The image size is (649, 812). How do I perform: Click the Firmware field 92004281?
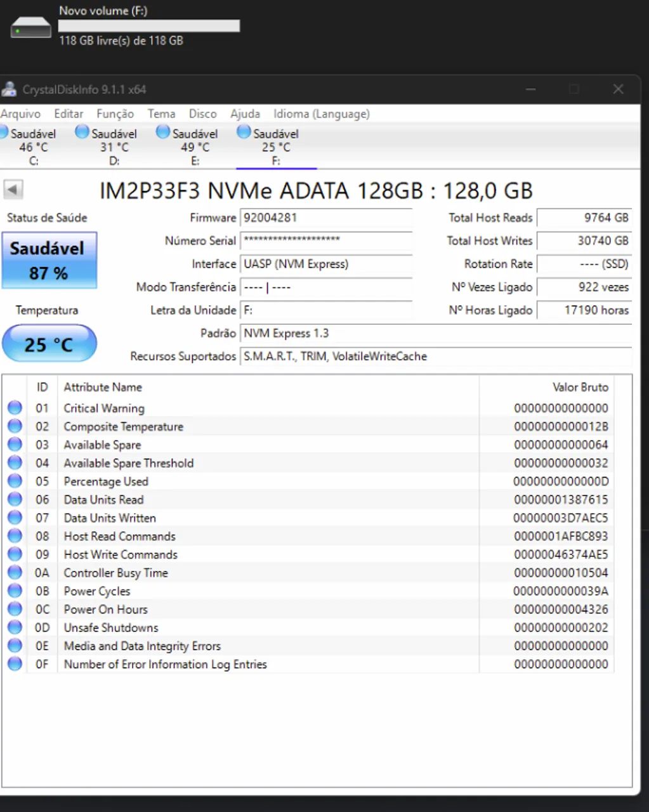[326, 218]
